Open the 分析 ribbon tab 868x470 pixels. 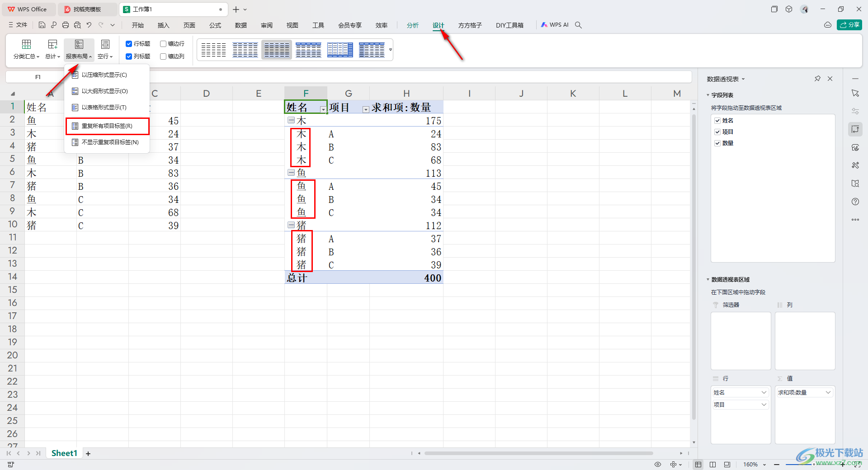pyautogui.click(x=413, y=25)
